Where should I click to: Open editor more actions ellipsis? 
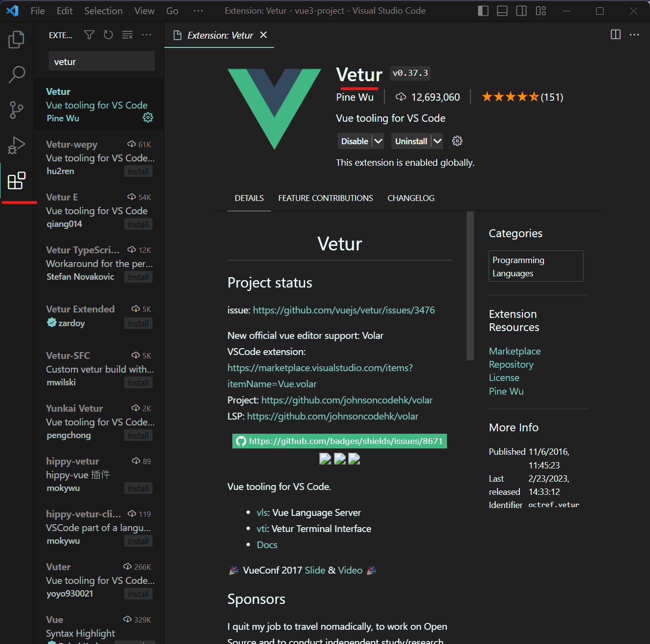point(634,35)
